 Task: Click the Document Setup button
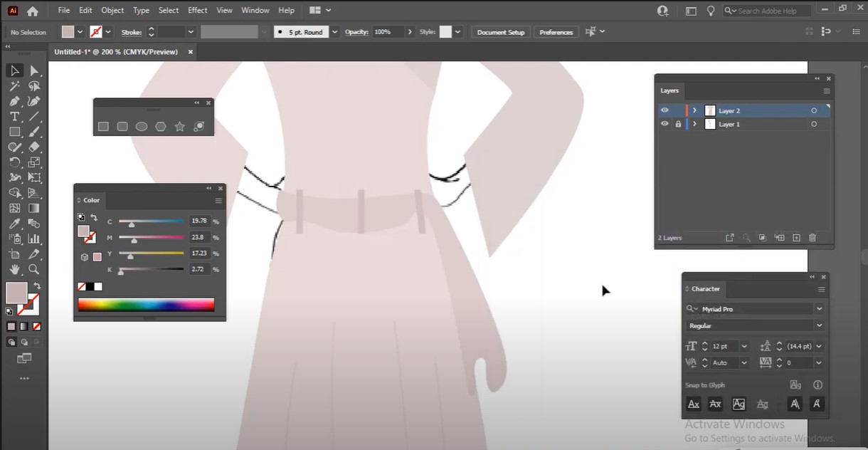(500, 32)
